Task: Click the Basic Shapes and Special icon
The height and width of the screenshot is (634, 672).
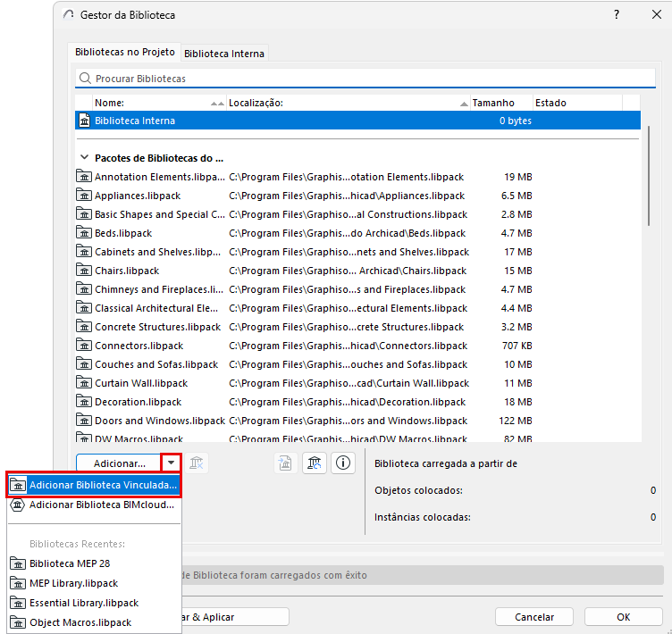Action: tap(84, 214)
